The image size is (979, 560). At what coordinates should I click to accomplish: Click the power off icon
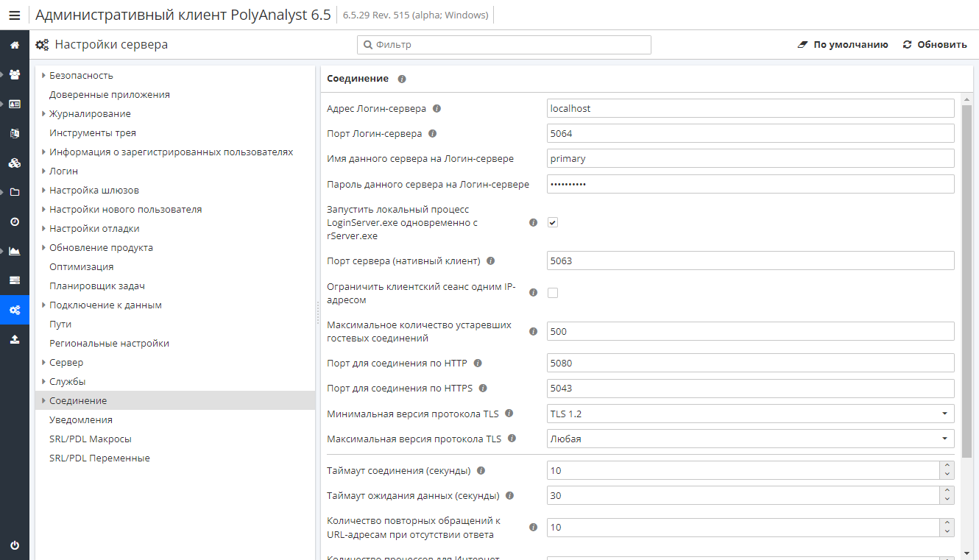tap(15, 545)
